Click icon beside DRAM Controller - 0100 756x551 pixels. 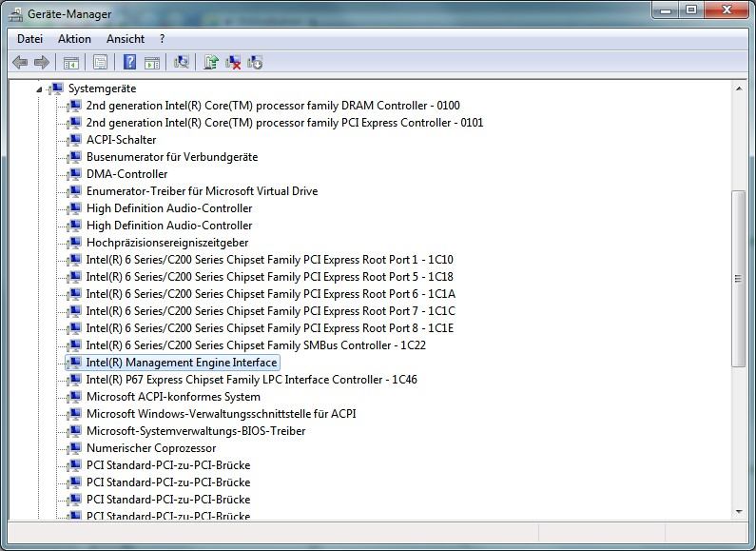[x=75, y=106]
